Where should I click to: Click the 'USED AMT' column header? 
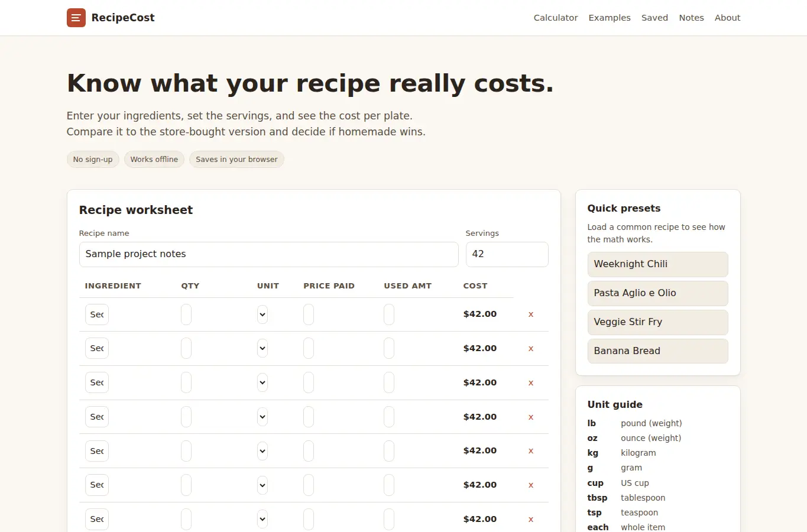coord(408,286)
